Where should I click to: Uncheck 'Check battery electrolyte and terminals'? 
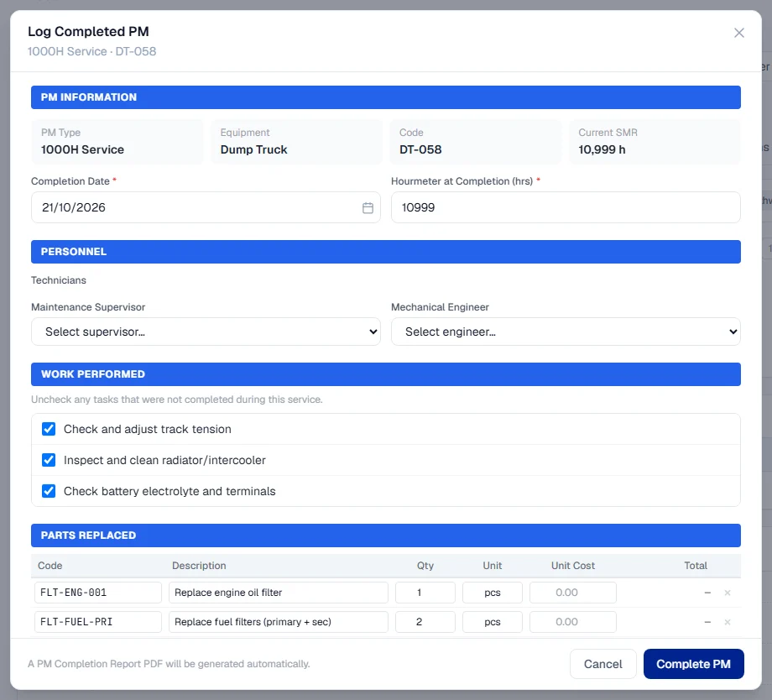point(49,491)
